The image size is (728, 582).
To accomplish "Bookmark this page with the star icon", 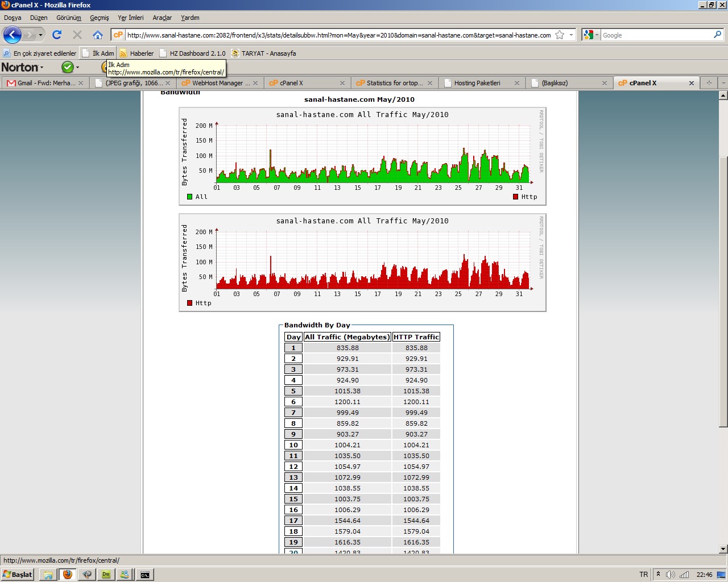I will [x=560, y=35].
